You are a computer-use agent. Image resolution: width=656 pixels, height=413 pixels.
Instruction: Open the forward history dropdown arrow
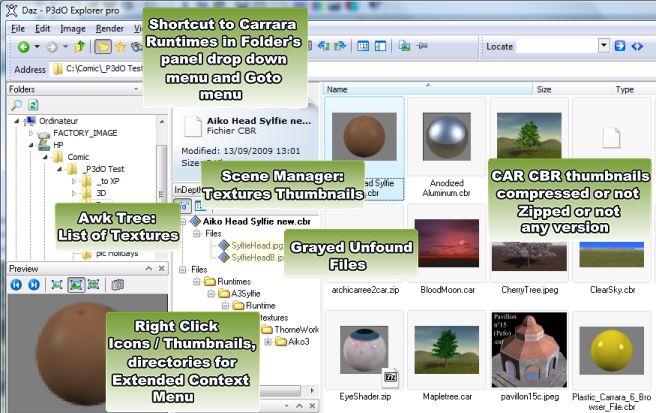65,46
